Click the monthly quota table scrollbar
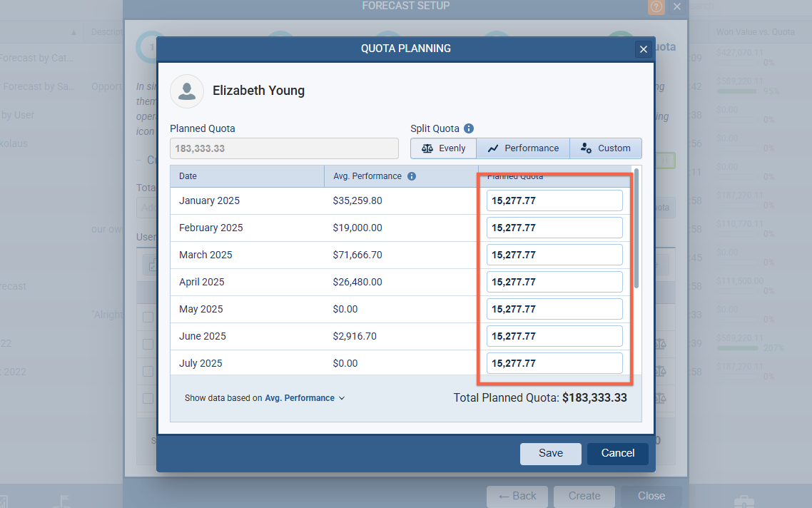 (x=636, y=228)
